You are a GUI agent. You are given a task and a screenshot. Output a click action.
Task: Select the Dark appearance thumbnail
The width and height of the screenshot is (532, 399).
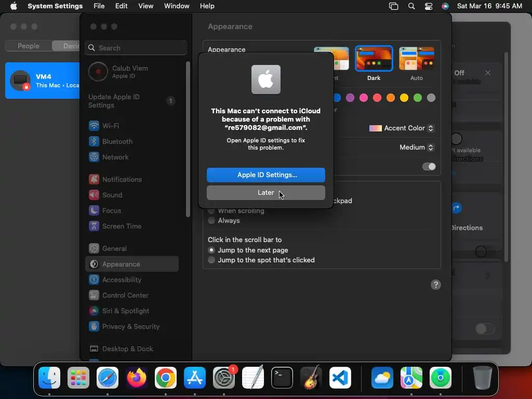coord(374,59)
